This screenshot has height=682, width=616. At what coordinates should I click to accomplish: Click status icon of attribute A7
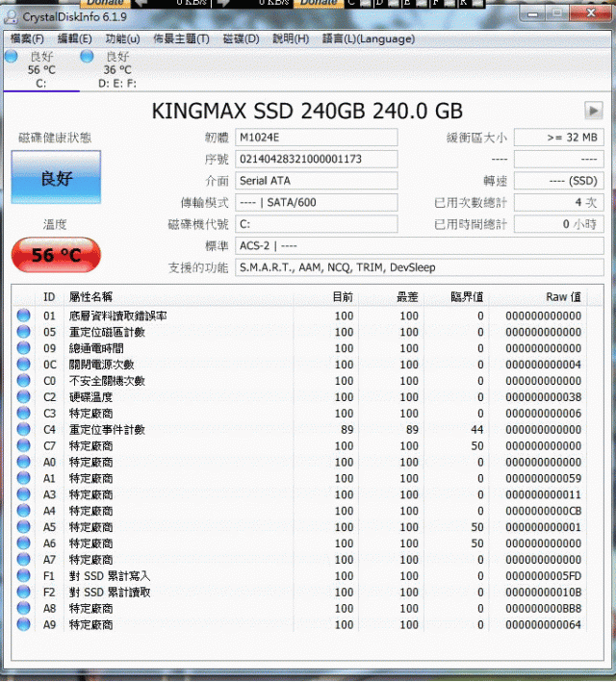[x=23, y=559]
